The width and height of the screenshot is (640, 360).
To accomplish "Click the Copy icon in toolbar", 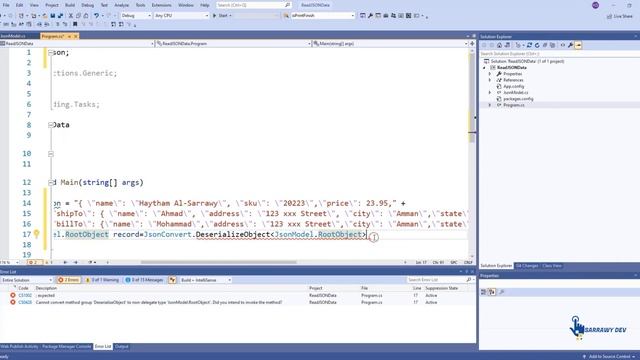I will (78, 16).
